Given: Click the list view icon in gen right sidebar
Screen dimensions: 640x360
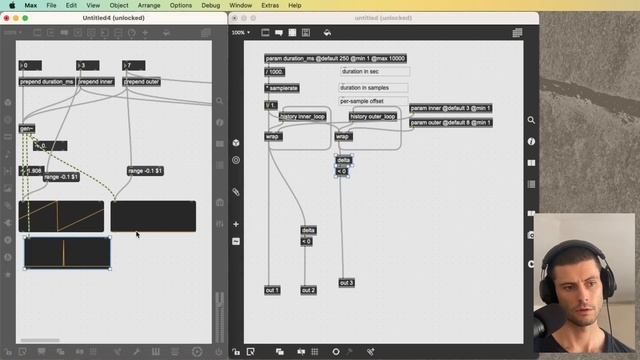Looking at the screenshot, I should [531, 184].
